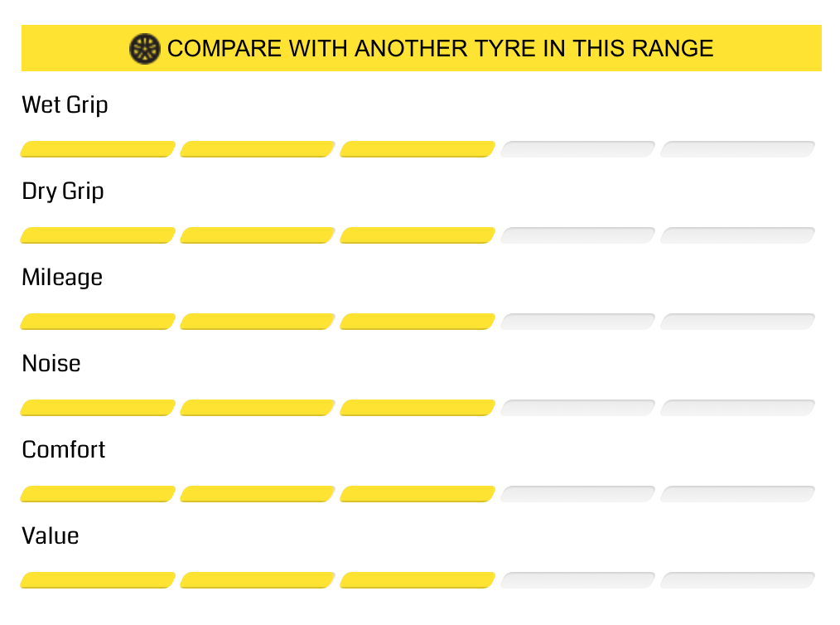Click the Dry Grip label

[63, 191]
